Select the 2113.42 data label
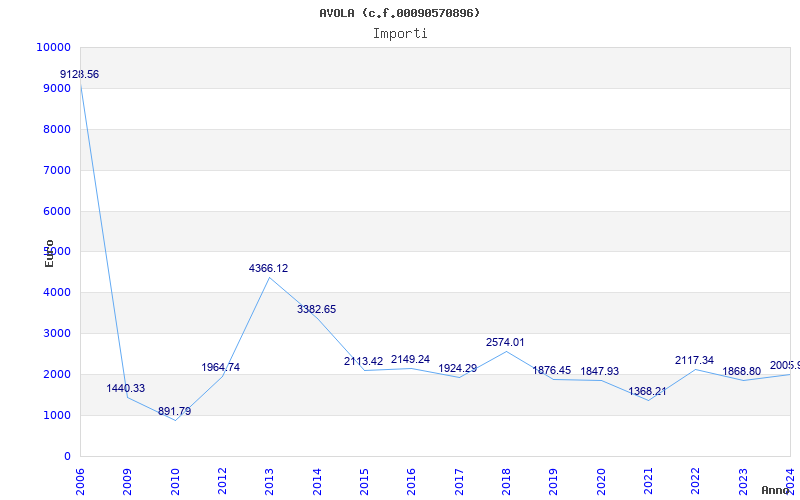800x500 pixels. click(x=363, y=361)
